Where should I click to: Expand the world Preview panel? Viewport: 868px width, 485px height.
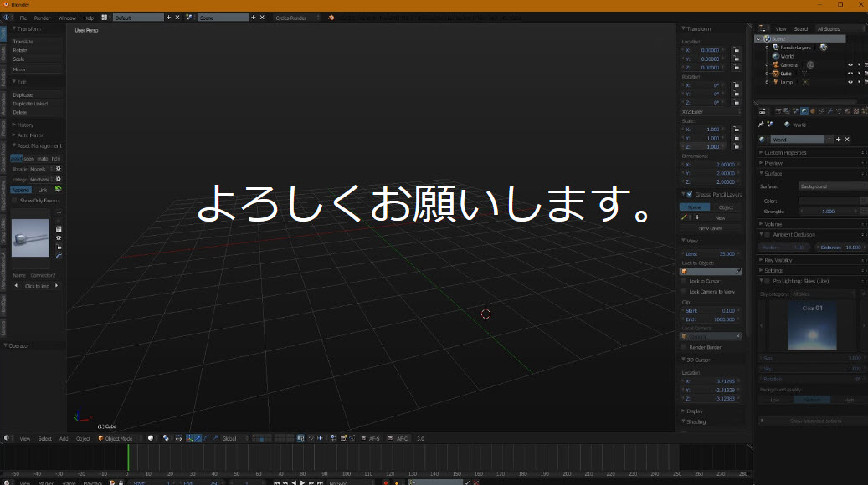tap(771, 163)
